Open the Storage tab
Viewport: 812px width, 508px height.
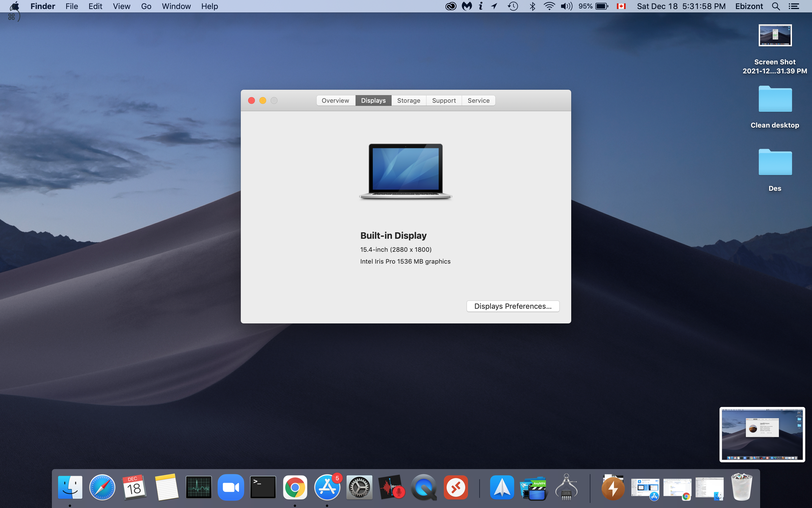coord(409,100)
